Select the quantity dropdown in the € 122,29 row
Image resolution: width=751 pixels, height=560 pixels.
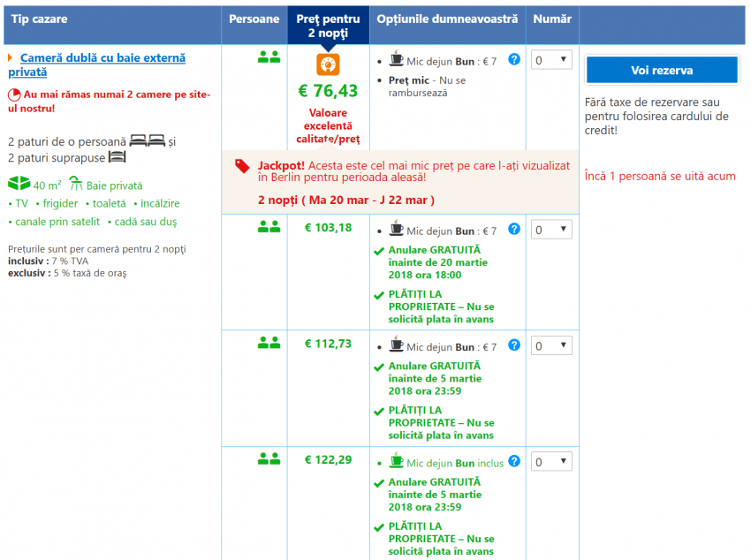(x=552, y=461)
